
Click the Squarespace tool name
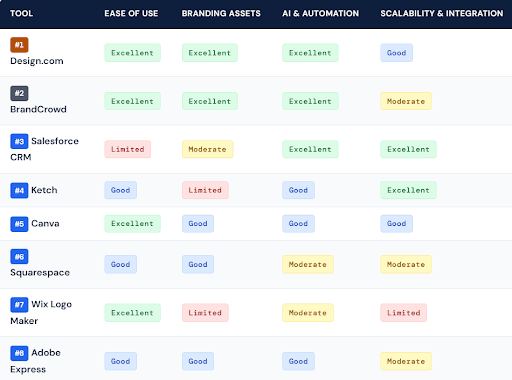pyautogui.click(x=40, y=273)
